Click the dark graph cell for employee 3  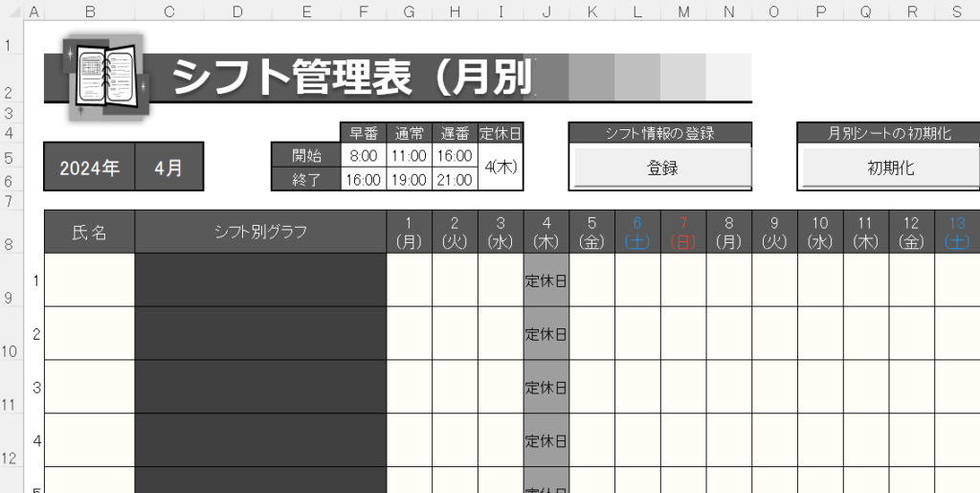point(260,388)
